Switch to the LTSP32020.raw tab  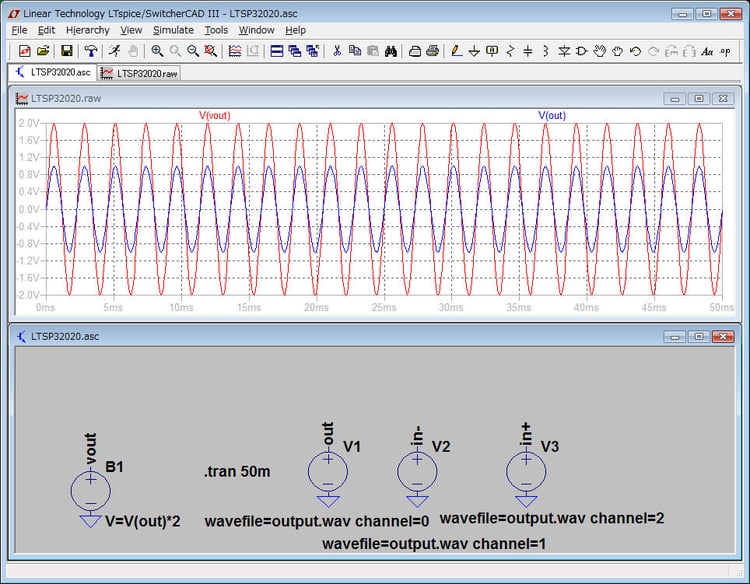[138, 73]
